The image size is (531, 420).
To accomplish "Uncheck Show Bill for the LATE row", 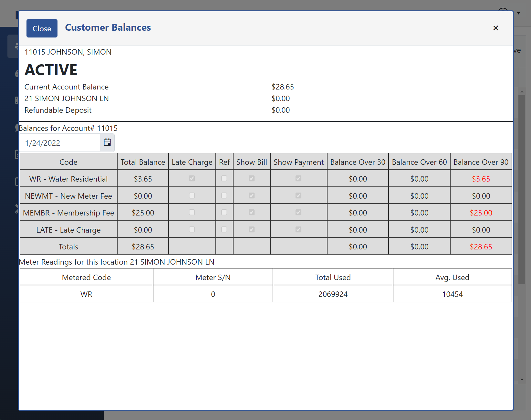I will (252, 229).
